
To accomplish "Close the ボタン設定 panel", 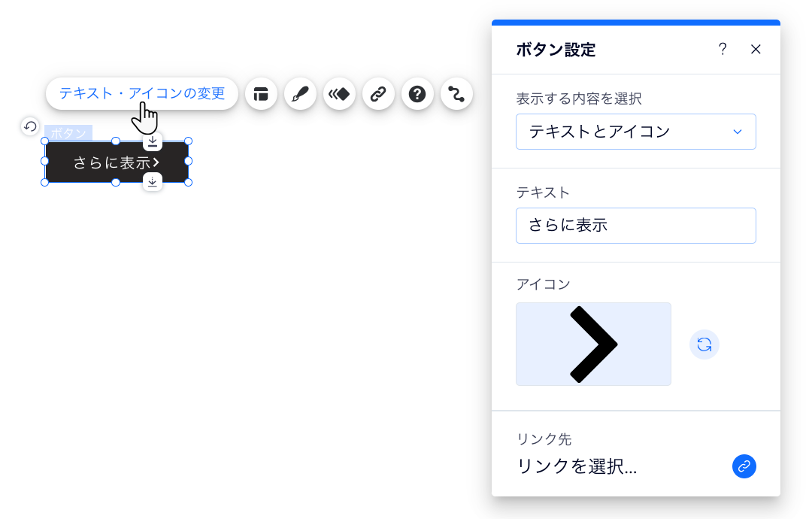I will [x=756, y=49].
